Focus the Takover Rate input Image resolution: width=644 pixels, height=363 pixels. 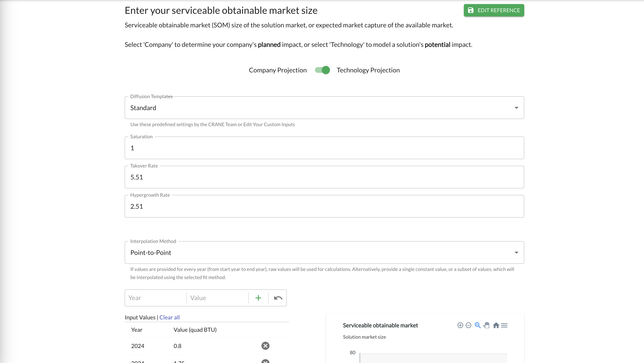pyautogui.click(x=324, y=177)
